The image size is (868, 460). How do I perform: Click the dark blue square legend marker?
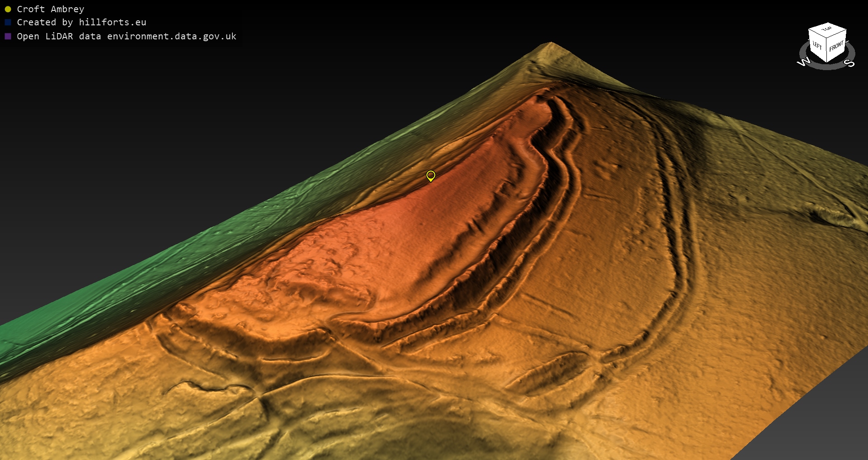pyautogui.click(x=8, y=22)
